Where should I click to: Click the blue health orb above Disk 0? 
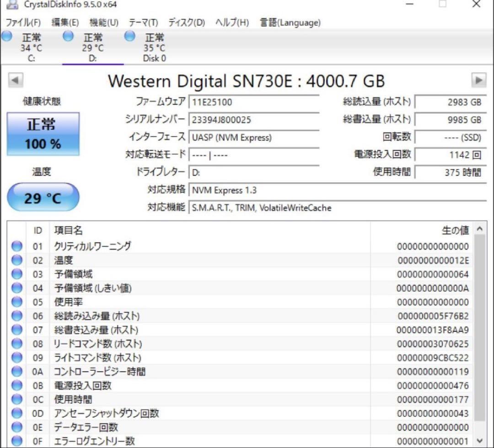coord(129,36)
